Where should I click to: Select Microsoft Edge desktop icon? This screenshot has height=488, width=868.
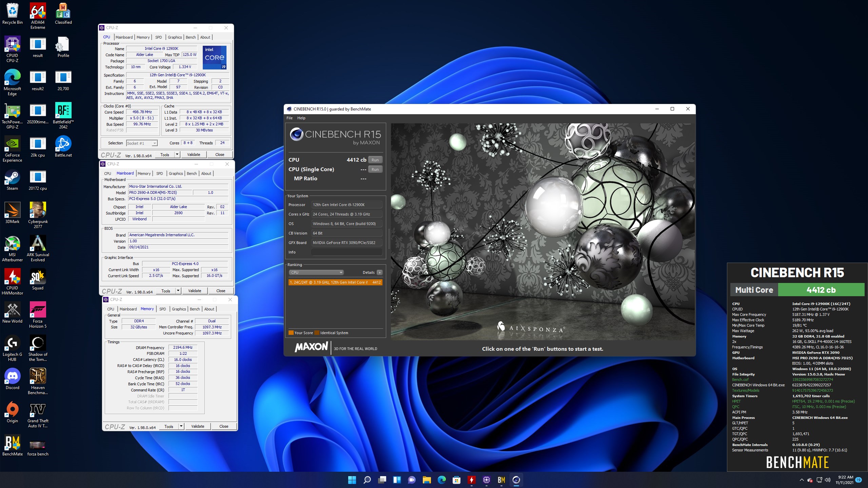click(x=13, y=82)
